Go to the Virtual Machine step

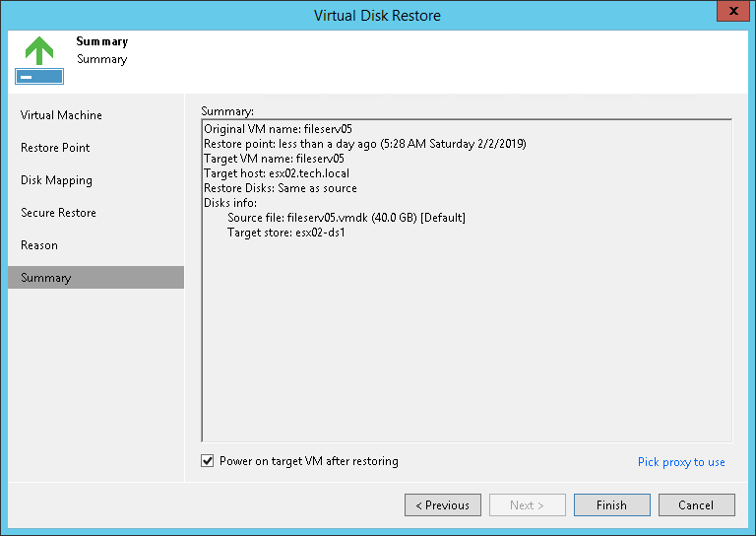(61, 115)
